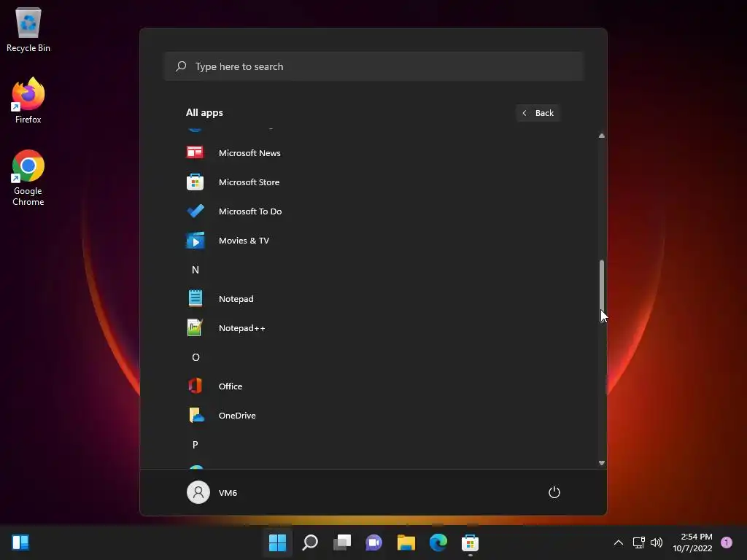Click the scrollbar down arrow
This screenshot has width=747, height=560.
tap(602, 463)
